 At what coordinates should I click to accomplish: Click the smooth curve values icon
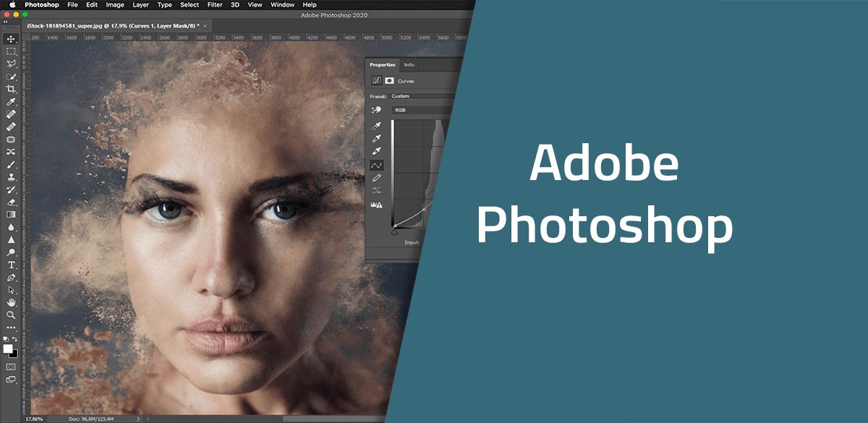coord(376,191)
